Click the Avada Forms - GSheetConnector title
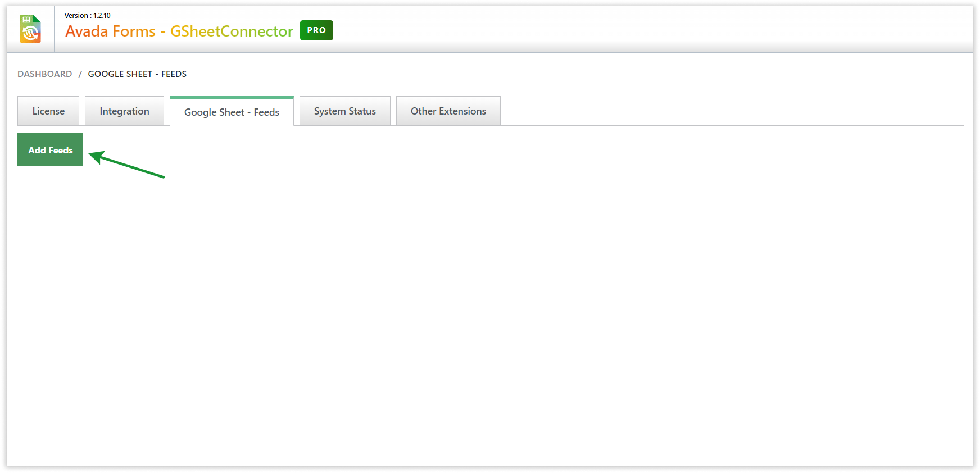This screenshot has height=473, width=980. (179, 31)
